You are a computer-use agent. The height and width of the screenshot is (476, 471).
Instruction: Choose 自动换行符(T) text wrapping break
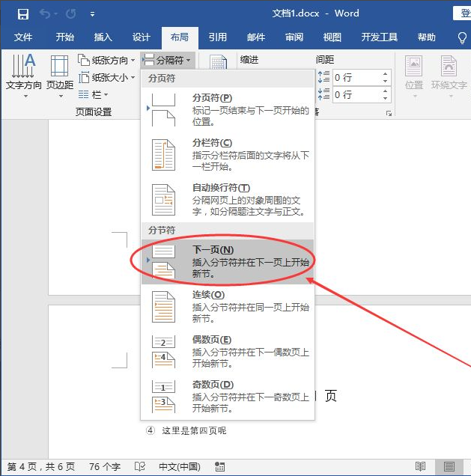point(228,200)
